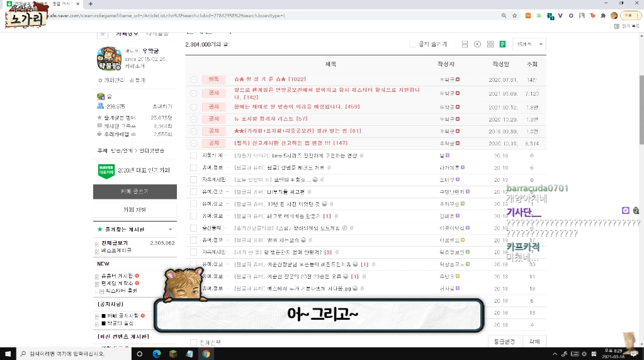Tick the 전체선택 select-all checkbox
Image resolution: width=644 pixels, height=360 pixels.
pos(193,342)
